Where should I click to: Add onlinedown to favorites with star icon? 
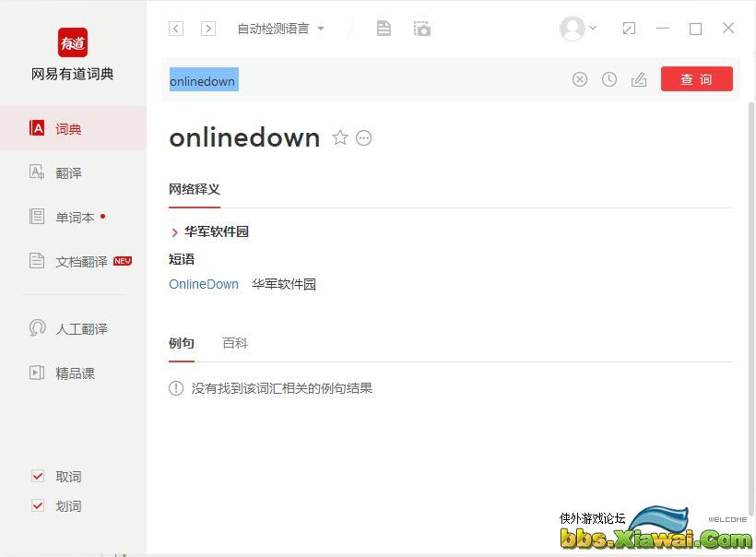coord(340,138)
